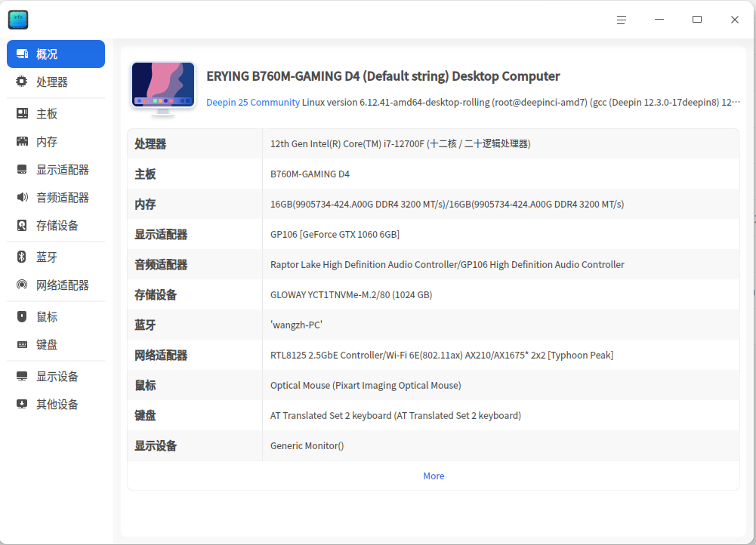
Task: Click the 主板 motherboard icon
Action: pos(22,114)
